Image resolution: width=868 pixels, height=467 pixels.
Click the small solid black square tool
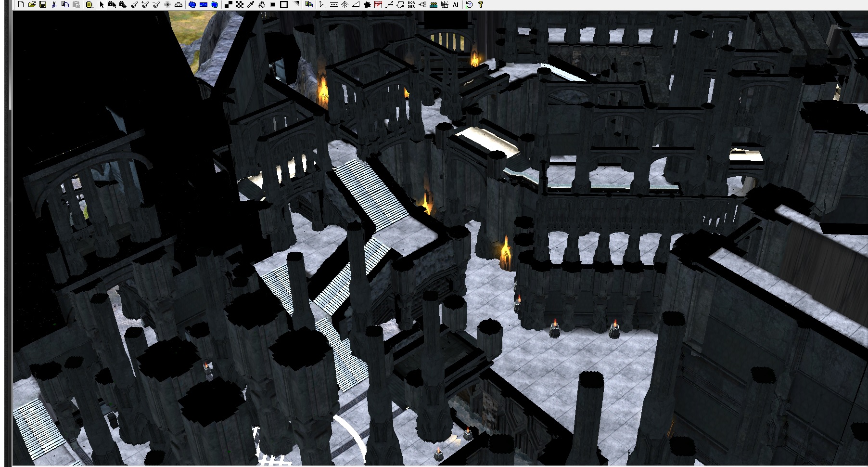tap(273, 4)
